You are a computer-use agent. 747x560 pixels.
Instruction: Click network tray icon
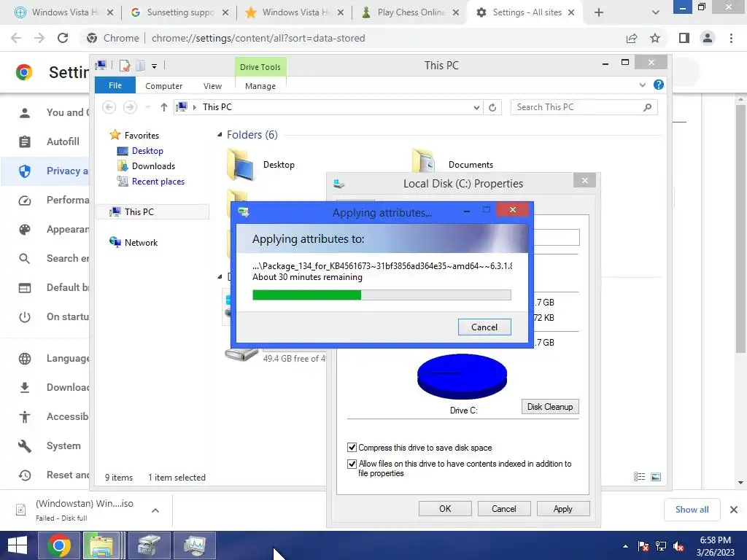(661, 546)
